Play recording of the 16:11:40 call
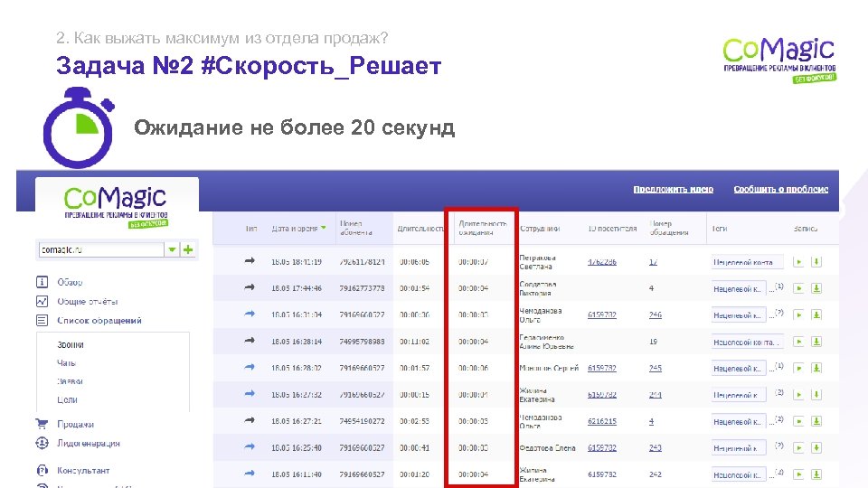Image resolution: width=868 pixels, height=488 pixels. (798, 474)
